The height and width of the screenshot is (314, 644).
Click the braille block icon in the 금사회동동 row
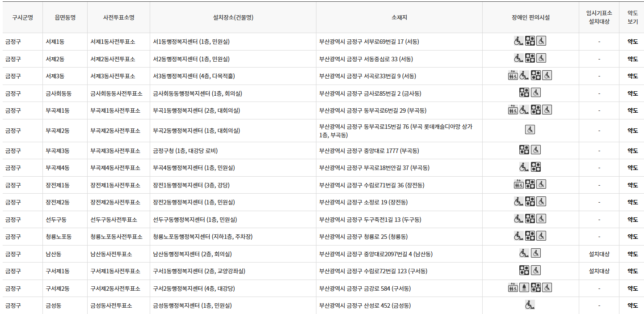524,93
